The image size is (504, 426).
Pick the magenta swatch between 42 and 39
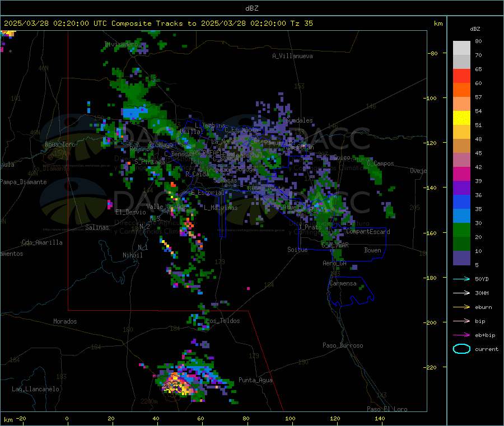[461, 174]
